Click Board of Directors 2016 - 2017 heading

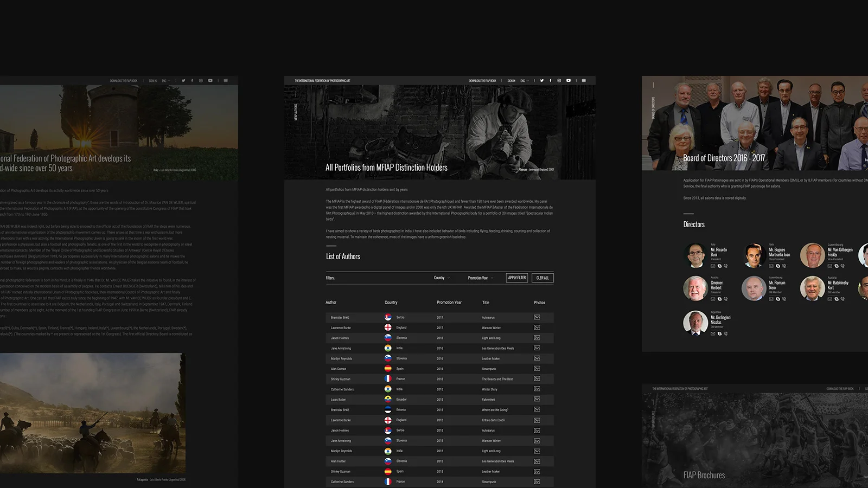[724, 158]
